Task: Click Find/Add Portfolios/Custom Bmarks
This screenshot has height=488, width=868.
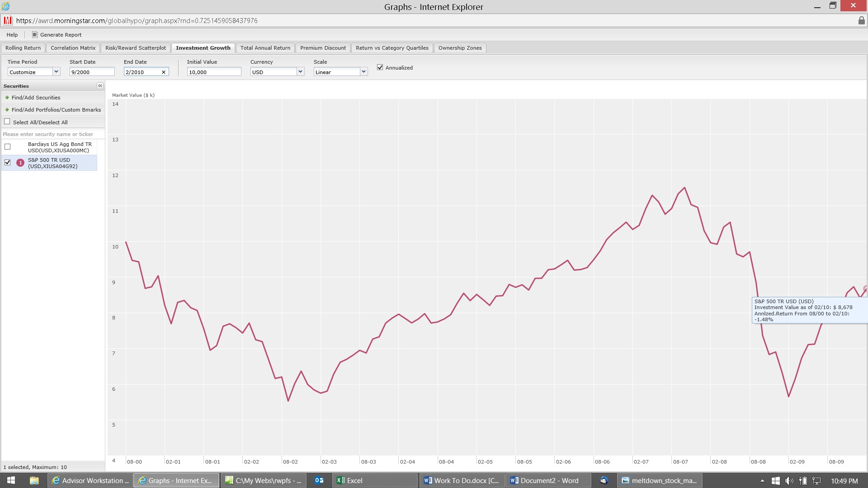Action: [x=56, y=110]
